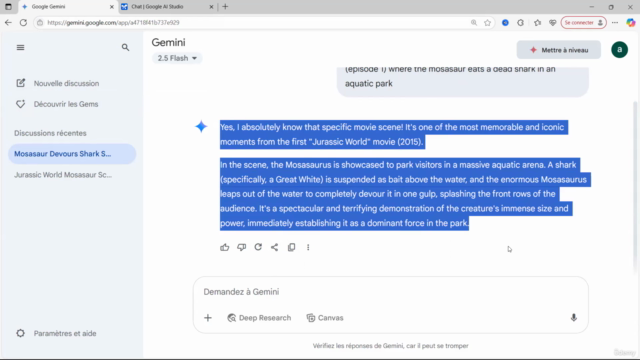Open the Copilot sidebar icon
The image size is (640, 360).
(631, 22)
